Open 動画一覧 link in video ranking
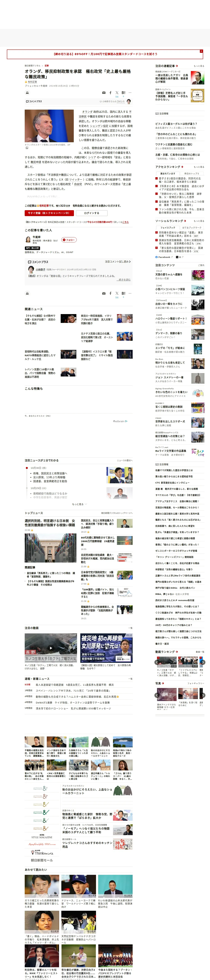Screen dimensions: 210x980 (200, 652)
